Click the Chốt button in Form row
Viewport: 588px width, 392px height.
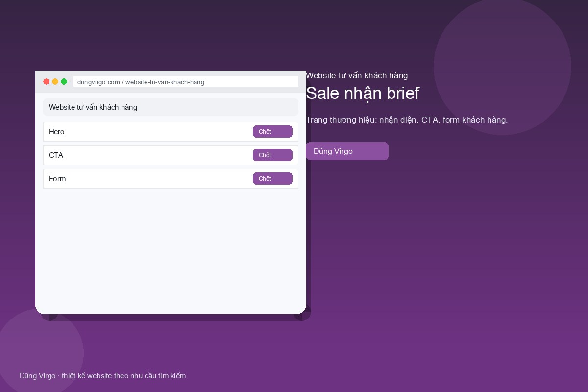pos(272,179)
